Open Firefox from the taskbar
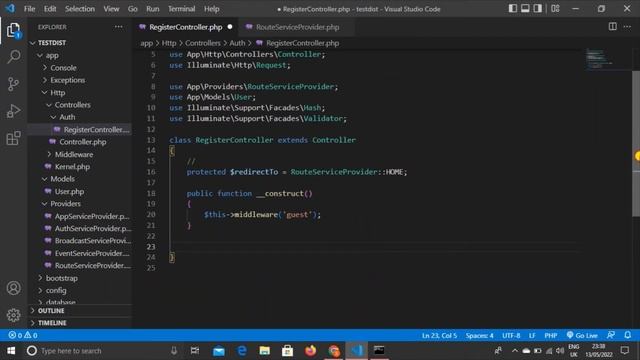The width and height of the screenshot is (640, 360). tap(311, 351)
